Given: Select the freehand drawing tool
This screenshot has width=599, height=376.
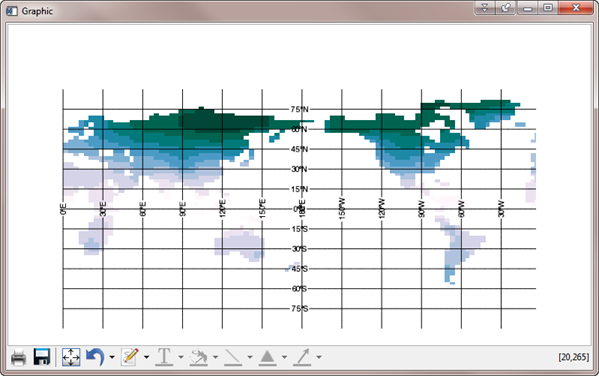Looking at the screenshot, I should click(199, 357).
